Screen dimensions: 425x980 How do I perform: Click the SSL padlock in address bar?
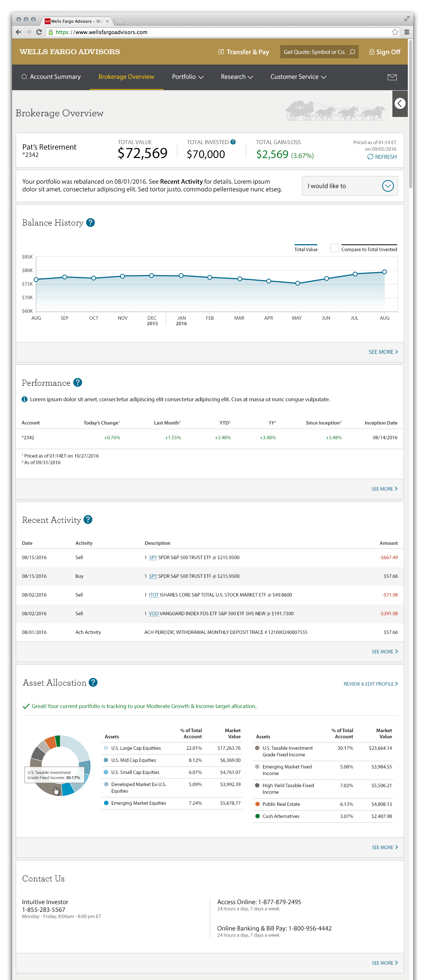51,32
